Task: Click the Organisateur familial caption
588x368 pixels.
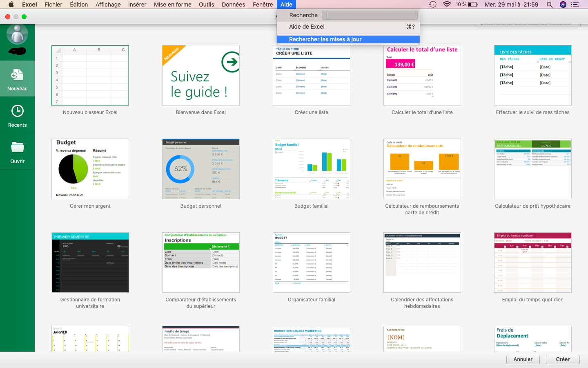Action: click(x=312, y=300)
